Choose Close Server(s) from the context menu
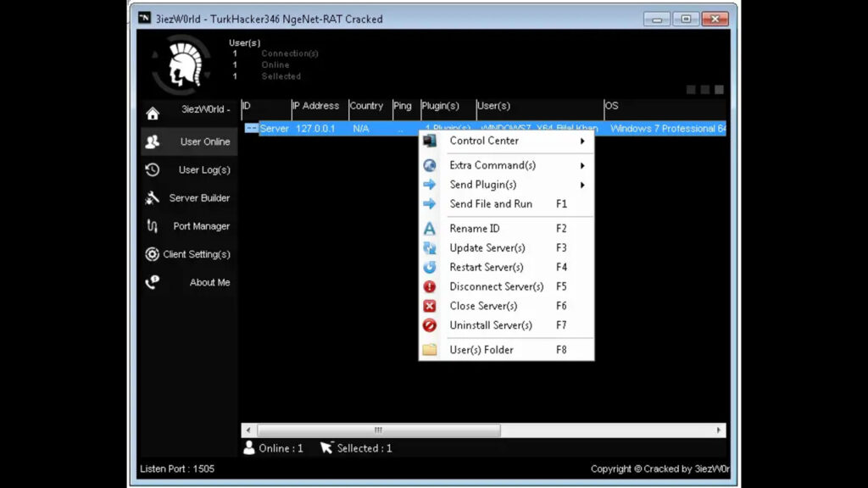 pos(507,306)
